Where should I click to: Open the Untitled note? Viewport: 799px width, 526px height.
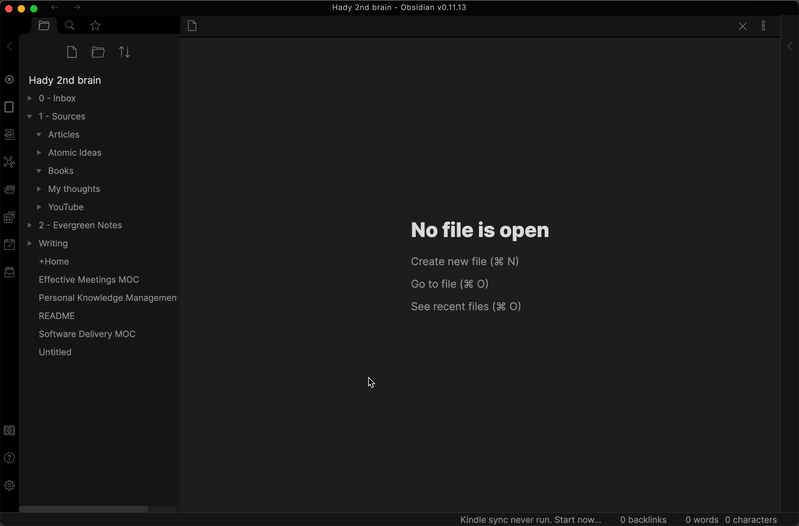pyautogui.click(x=55, y=352)
